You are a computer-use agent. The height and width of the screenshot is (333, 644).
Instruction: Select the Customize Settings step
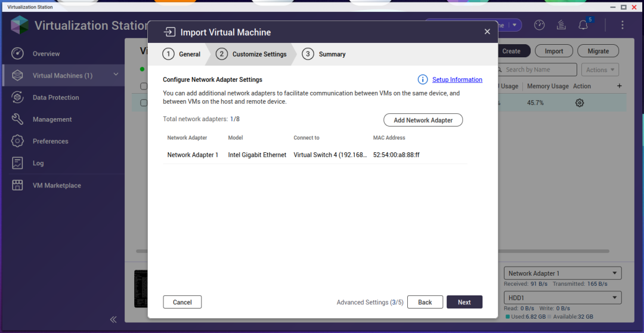click(x=251, y=54)
